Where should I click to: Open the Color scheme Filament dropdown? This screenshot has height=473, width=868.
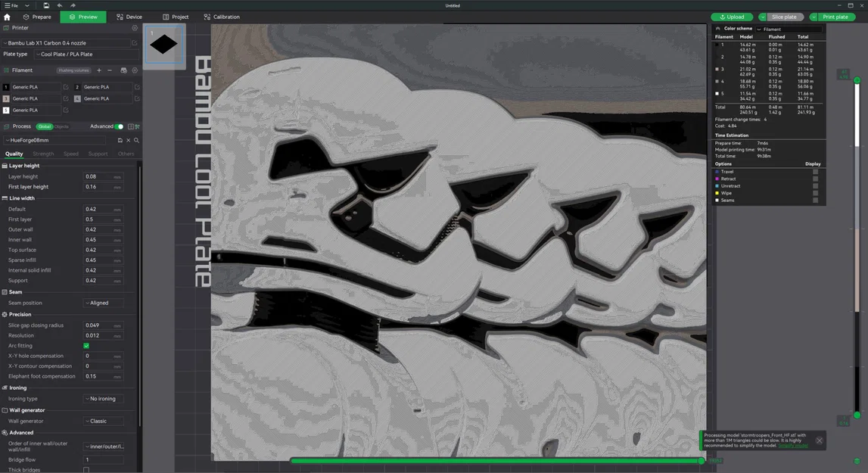coord(789,30)
